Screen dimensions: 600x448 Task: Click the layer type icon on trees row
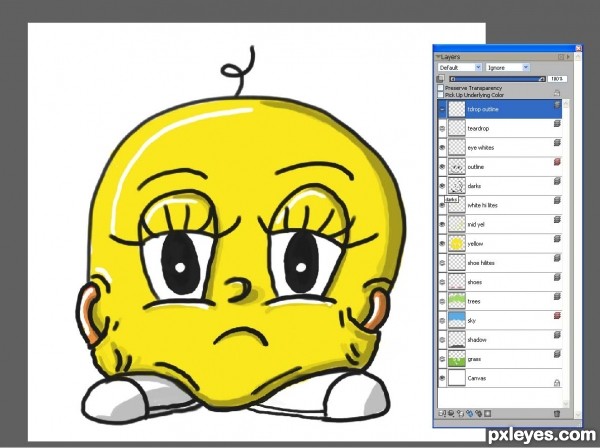coord(557,296)
